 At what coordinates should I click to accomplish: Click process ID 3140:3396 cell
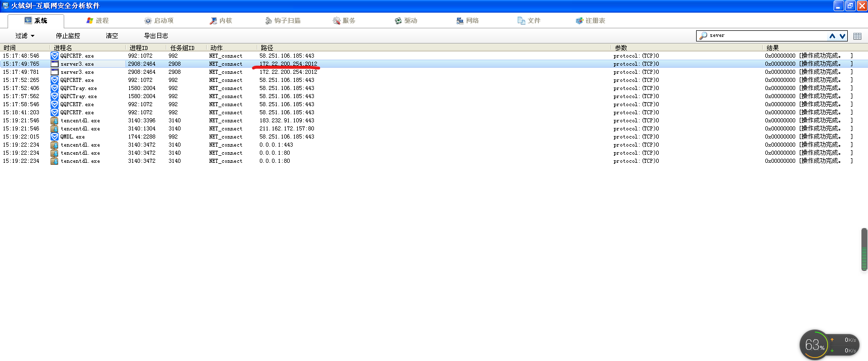pos(142,120)
